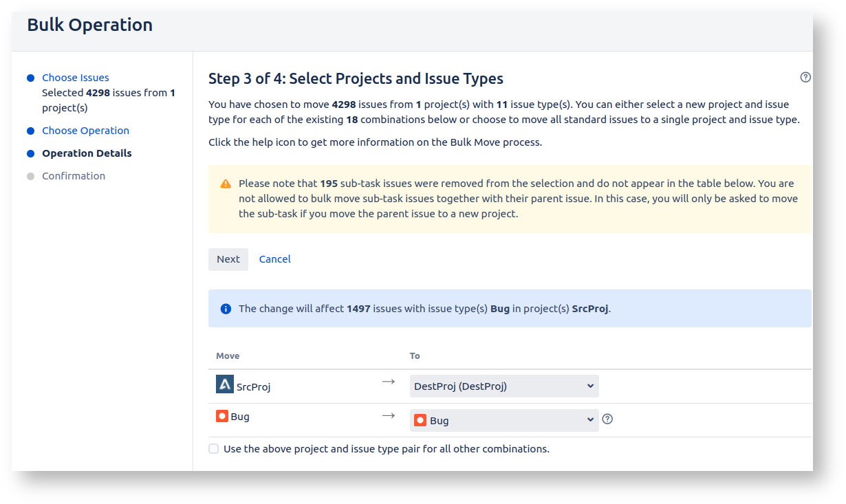
Task: Cancel the bulk move operation
Action: coord(274,259)
